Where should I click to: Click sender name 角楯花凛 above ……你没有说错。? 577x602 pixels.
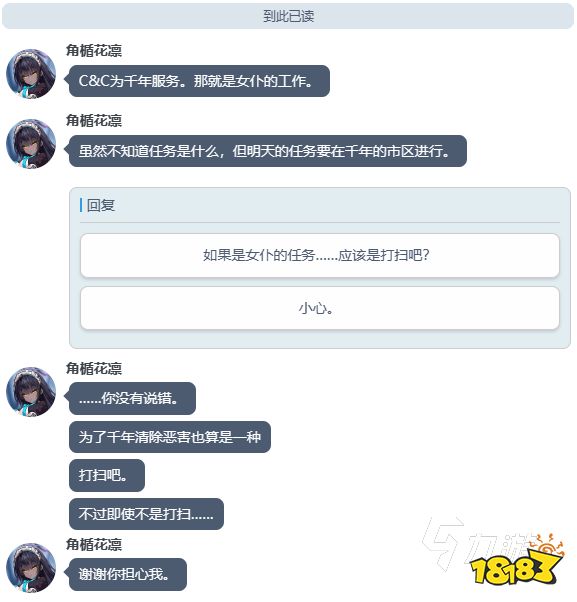click(x=94, y=368)
